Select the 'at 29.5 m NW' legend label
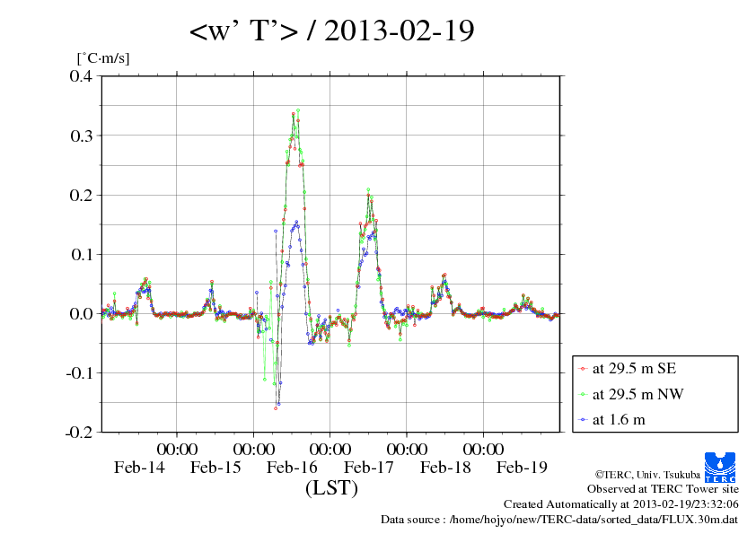 (637, 394)
